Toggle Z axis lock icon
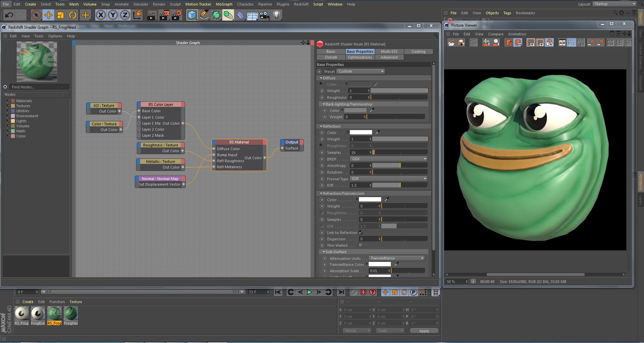Image resolution: width=644 pixels, height=343 pixels. point(125,15)
